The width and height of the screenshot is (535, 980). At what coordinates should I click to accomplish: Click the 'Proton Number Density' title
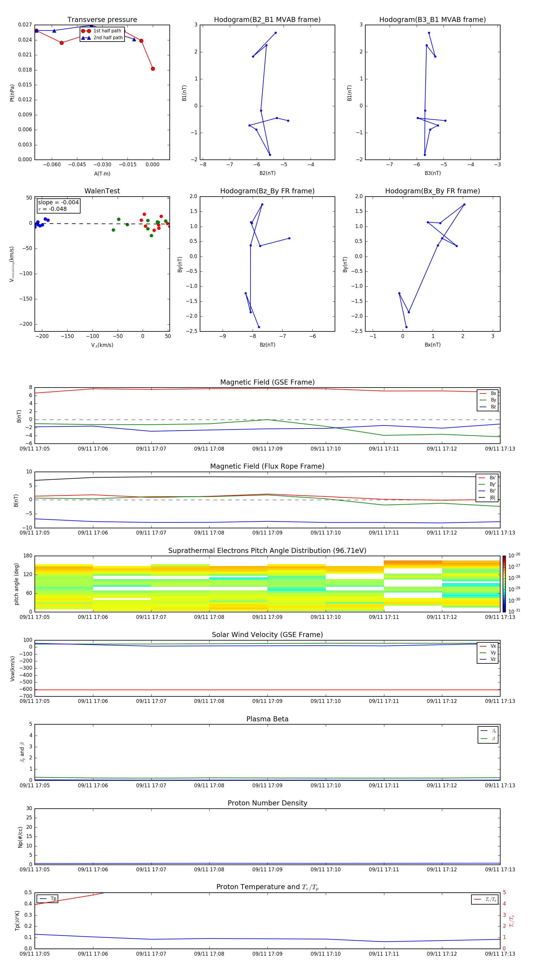click(x=267, y=803)
